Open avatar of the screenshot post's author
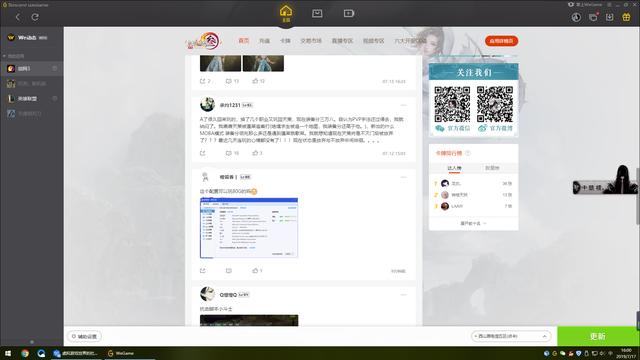Image resolution: width=640 pixels, height=360 pixels. 206,177
